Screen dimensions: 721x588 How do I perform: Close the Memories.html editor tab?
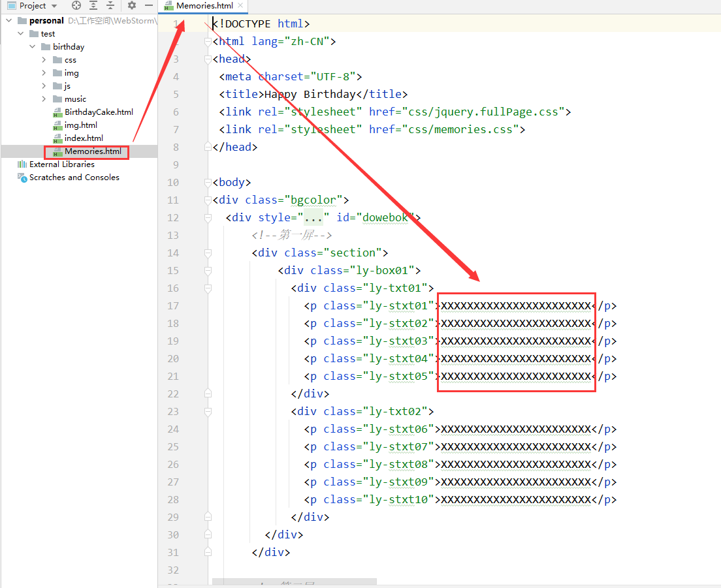(x=240, y=5)
